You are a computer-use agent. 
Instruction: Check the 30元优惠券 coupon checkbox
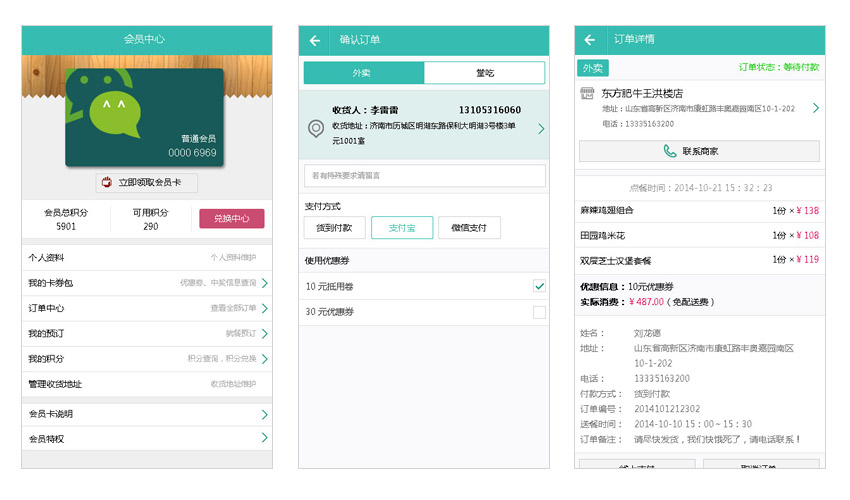pyautogui.click(x=539, y=312)
